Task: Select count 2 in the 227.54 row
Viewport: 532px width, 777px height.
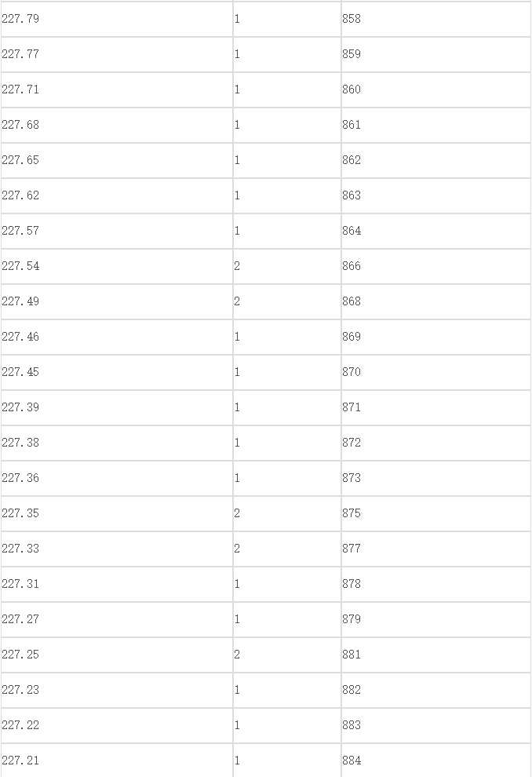Action: pyautogui.click(x=287, y=266)
